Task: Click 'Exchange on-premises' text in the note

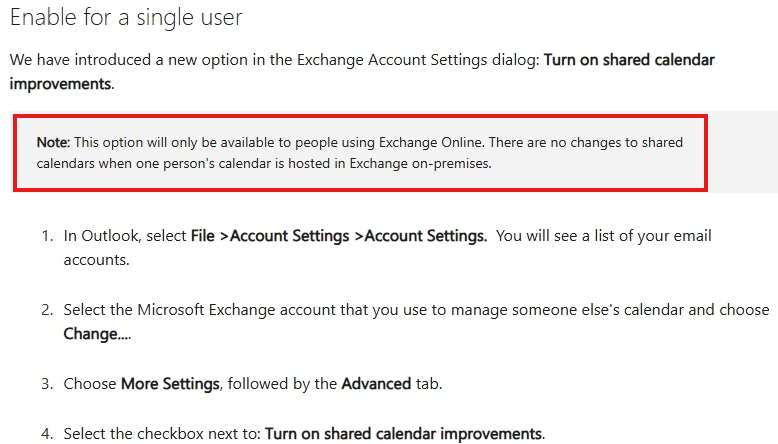Action: (x=420, y=163)
